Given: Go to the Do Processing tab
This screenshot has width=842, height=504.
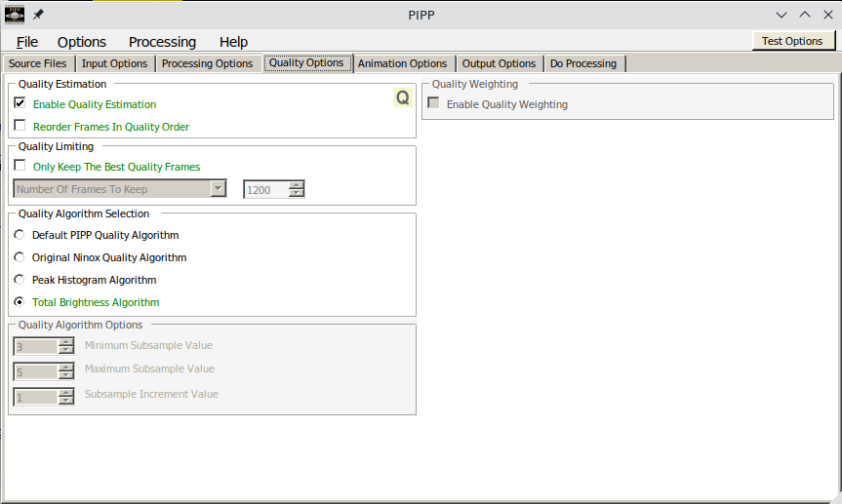Looking at the screenshot, I should click(583, 63).
